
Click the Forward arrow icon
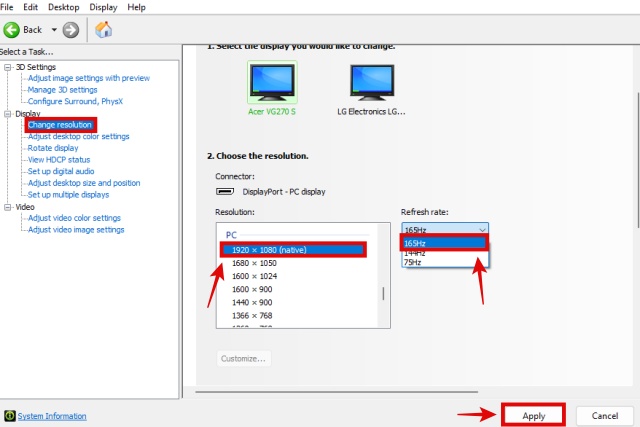coord(70,30)
